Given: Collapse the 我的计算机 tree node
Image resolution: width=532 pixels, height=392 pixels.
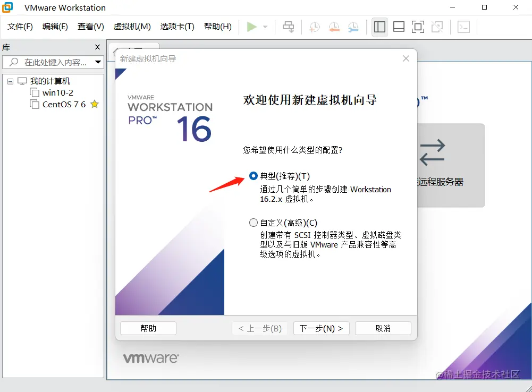Looking at the screenshot, I should [x=10, y=81].
